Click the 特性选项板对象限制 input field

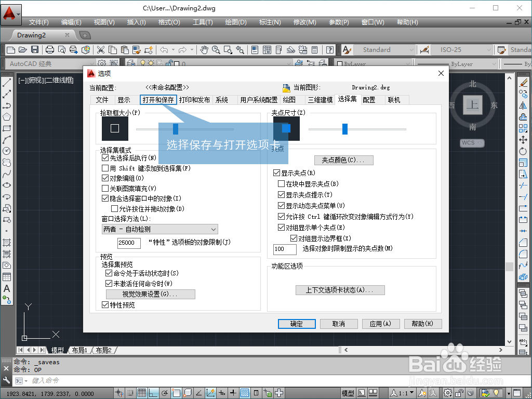tap(128, 243)
